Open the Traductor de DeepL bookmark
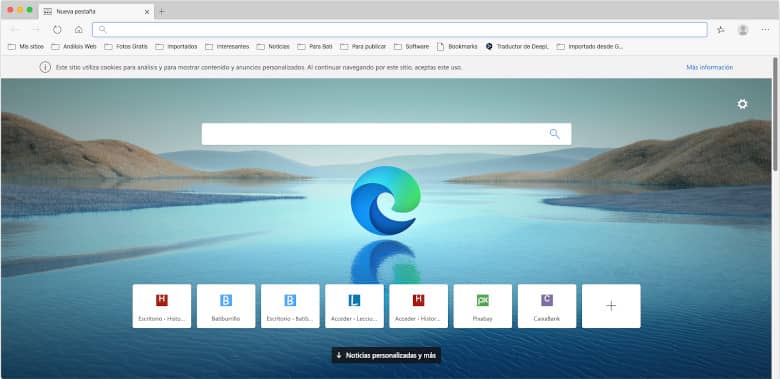This screenshot has height=379, width=780. click(517, 46)
